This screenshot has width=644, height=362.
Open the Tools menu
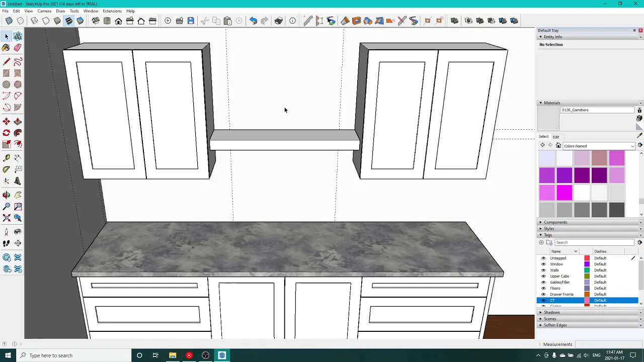74,11
